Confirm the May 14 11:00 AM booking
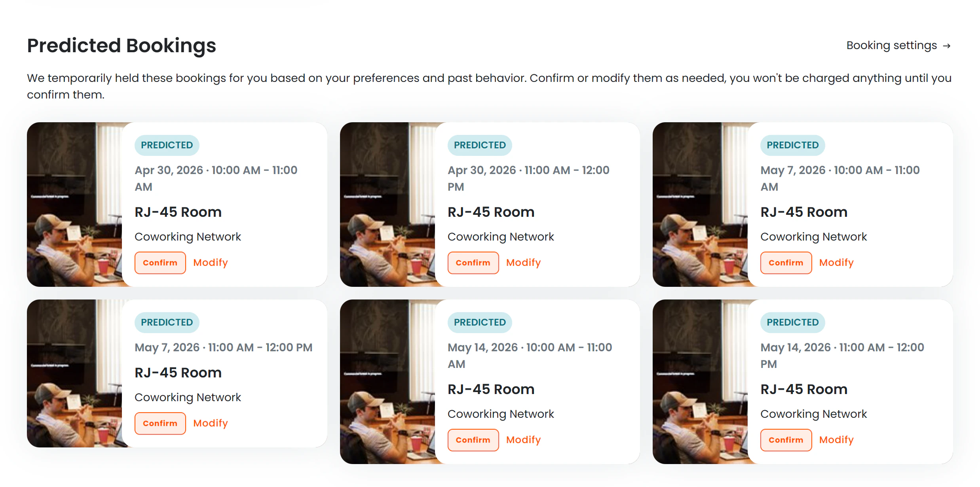 pos(786,440)
